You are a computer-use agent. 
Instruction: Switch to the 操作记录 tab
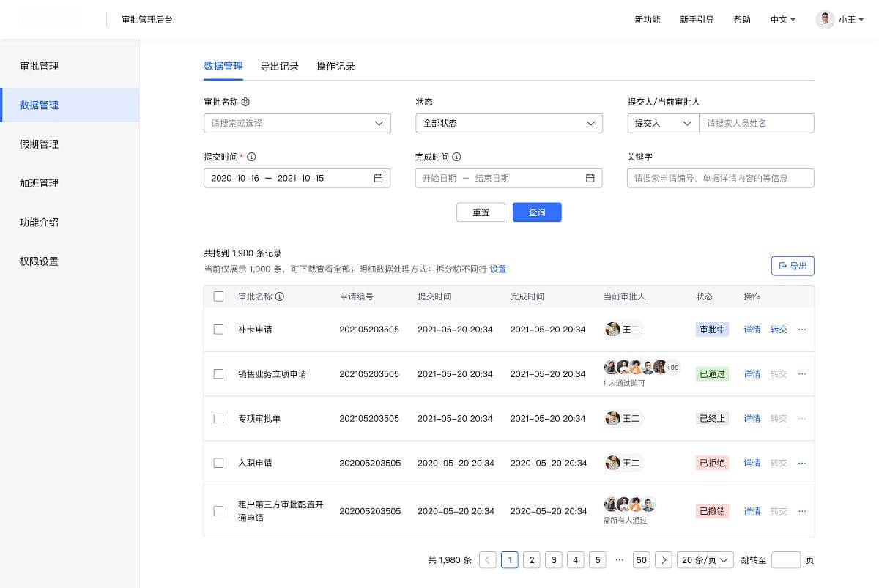335,66
